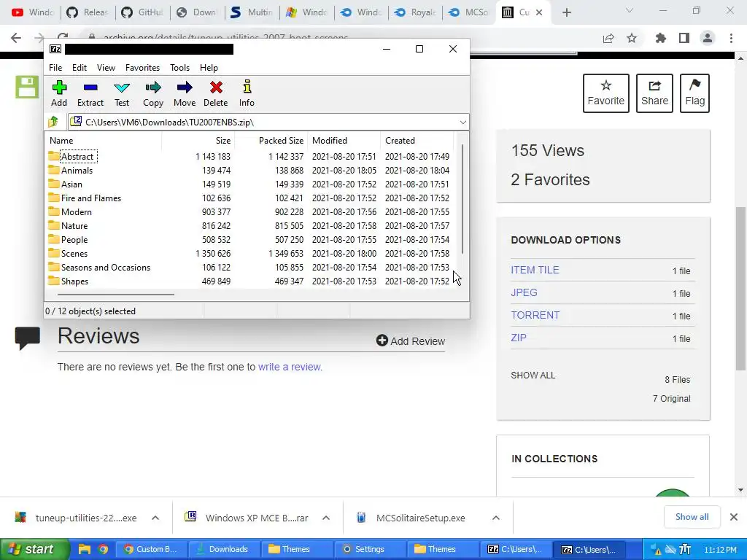Open new browser tab with plus button
Screen dimensions: 747x560
pos(566,13)
